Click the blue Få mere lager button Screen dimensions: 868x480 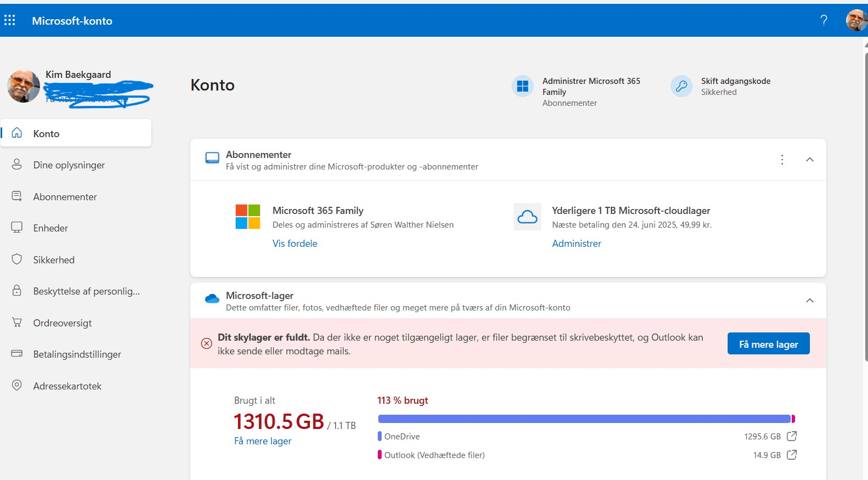(768, 344)
